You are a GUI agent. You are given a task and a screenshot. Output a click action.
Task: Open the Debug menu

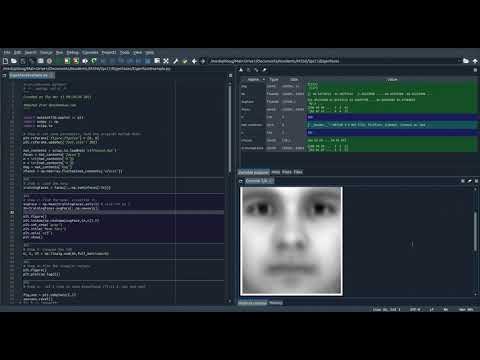(72, 53)
